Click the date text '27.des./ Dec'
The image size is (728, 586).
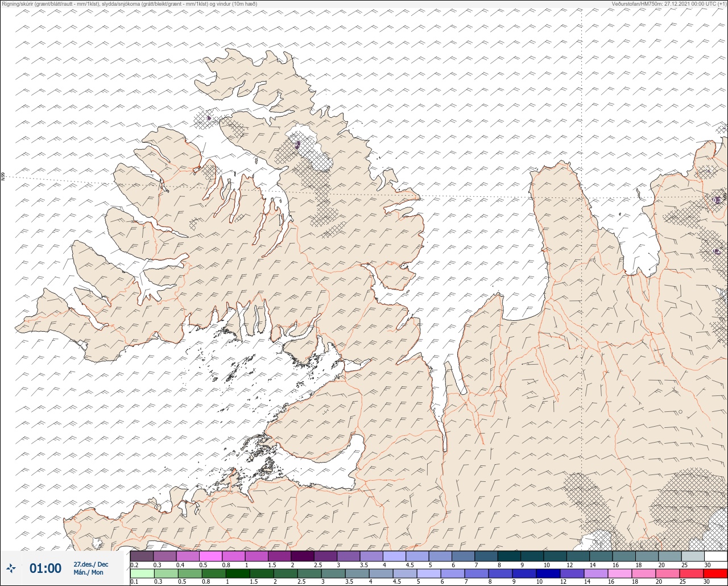tap(91, 564)
